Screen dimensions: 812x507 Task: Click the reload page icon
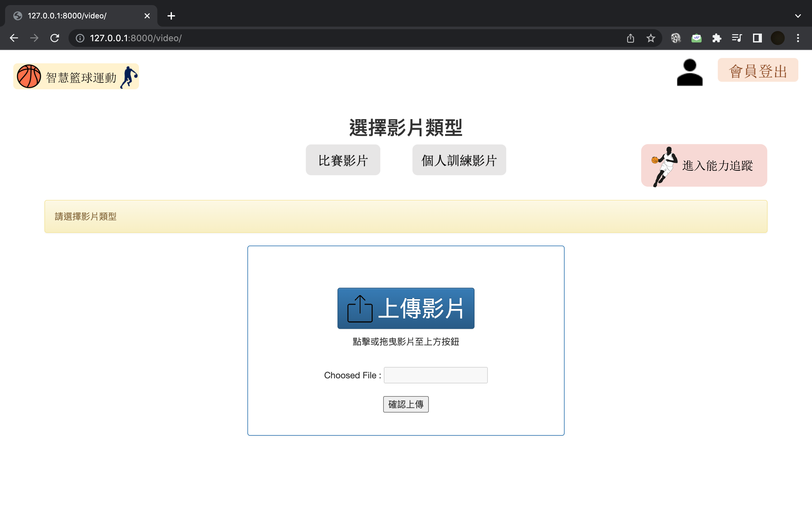(55, 38)
